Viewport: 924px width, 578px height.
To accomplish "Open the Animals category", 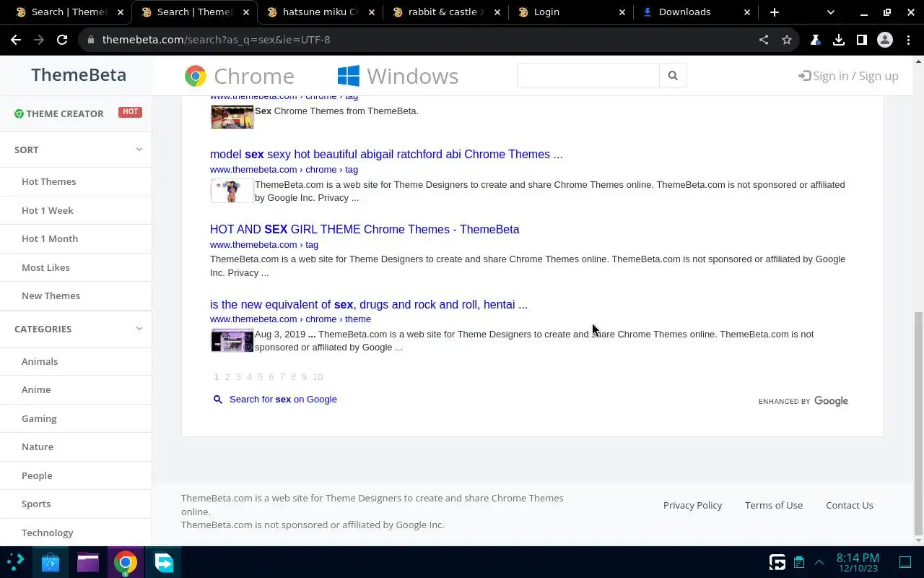I will coord(40,361).
